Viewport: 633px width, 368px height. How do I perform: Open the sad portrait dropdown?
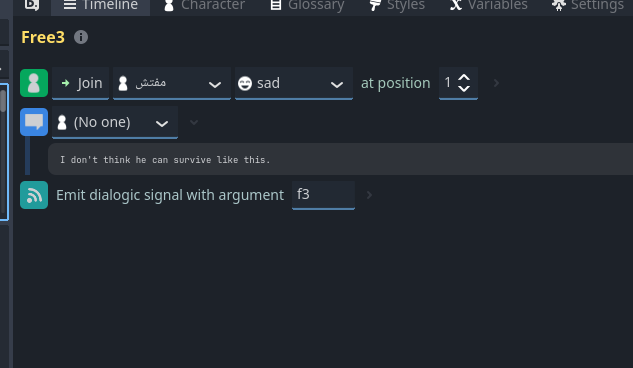click(294, 83)
